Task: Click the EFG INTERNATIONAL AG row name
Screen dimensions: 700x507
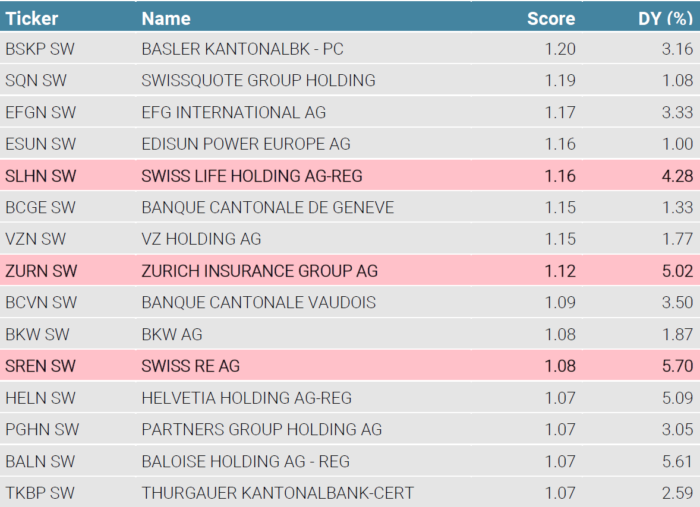Action: pos(234,112)
